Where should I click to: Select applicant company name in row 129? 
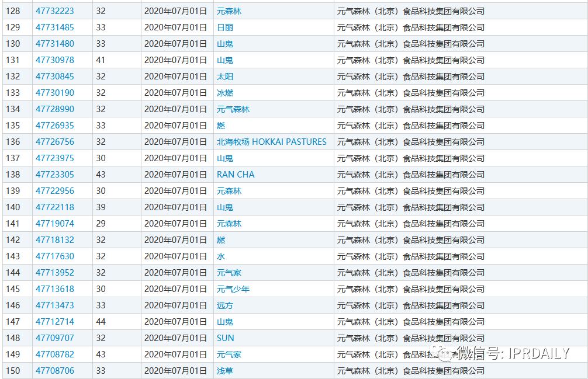point(411,27)
